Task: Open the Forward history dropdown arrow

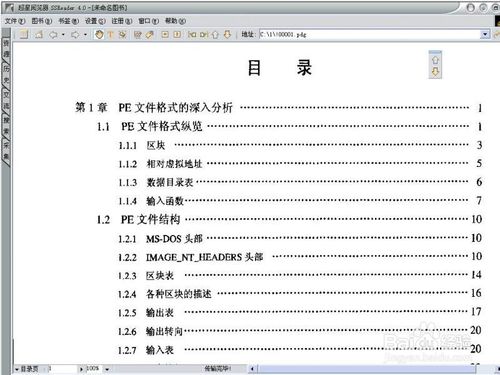Action: pos(85,35)
